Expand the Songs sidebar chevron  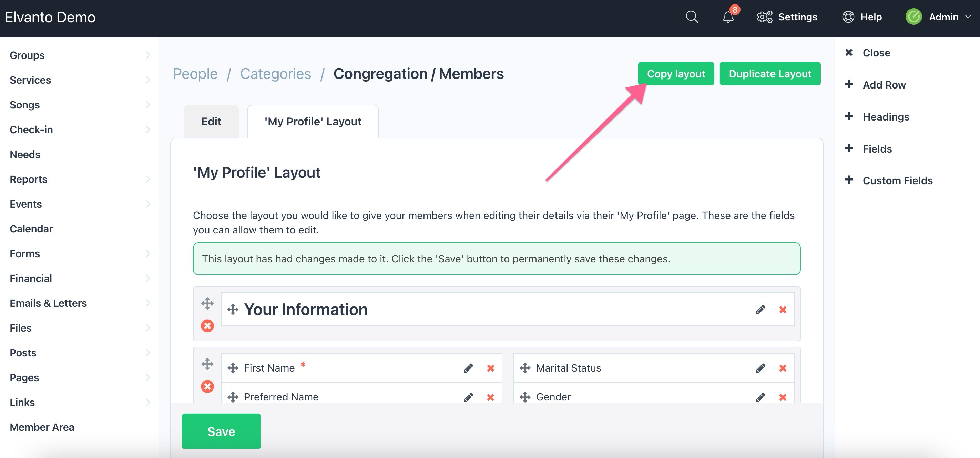pos(148,105)
